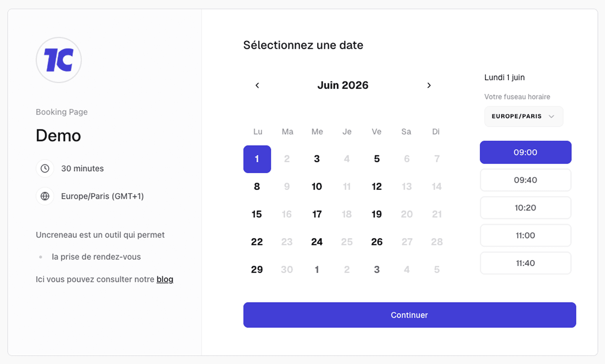Choose June 17 in the calendar
This screenshot has width=605, height=364.
(317, 214)
